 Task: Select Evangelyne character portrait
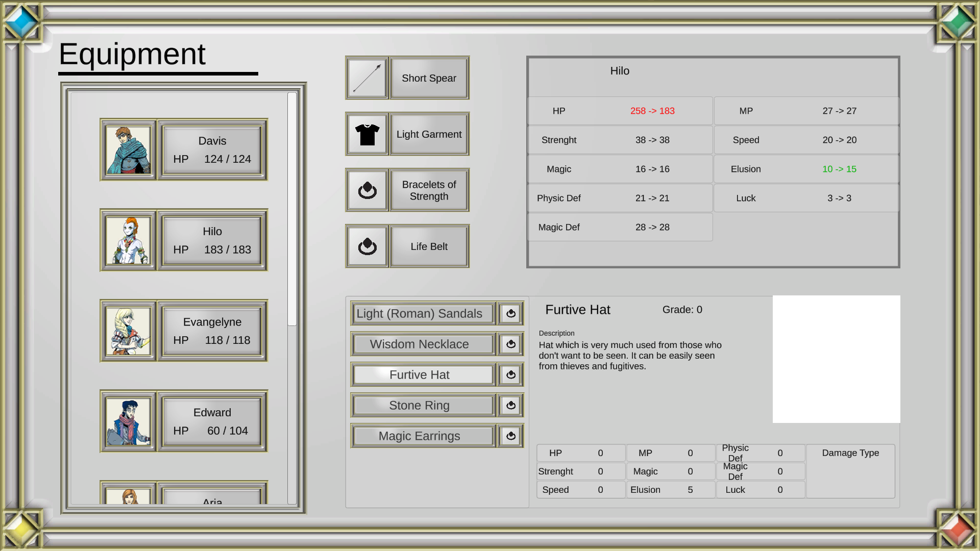tap(128, 331)
